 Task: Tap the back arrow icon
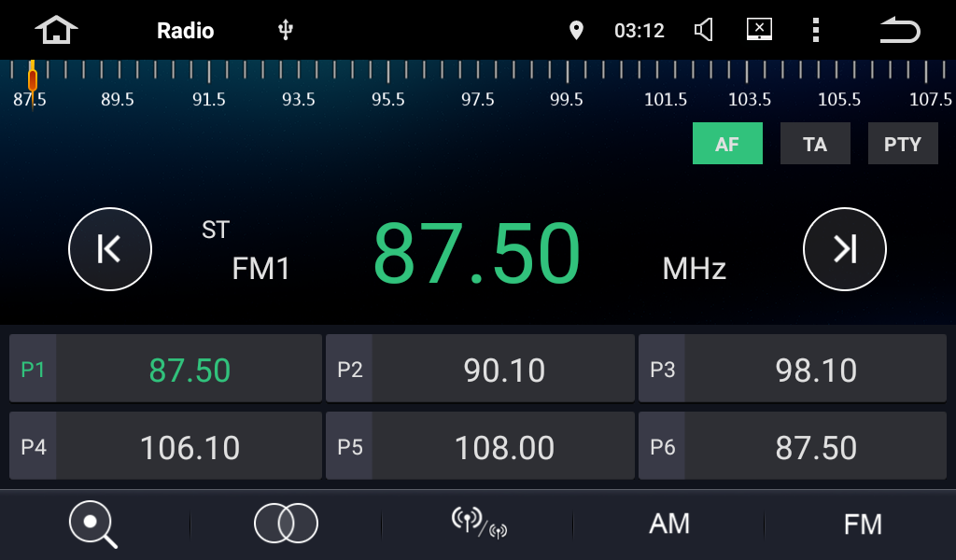[x=899, y=31]
